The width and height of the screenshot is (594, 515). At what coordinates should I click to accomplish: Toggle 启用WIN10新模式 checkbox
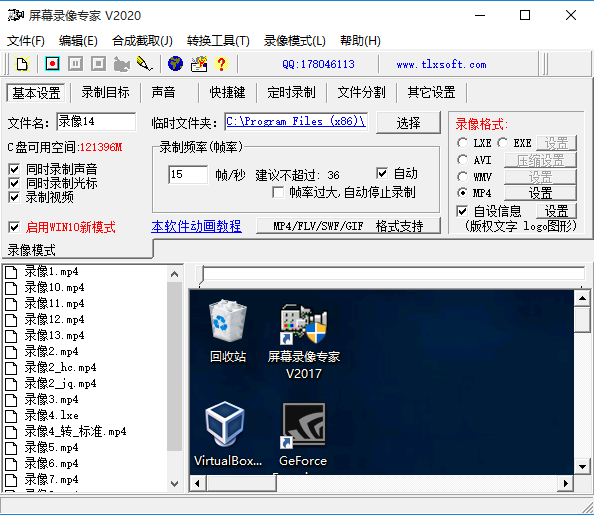14,227
